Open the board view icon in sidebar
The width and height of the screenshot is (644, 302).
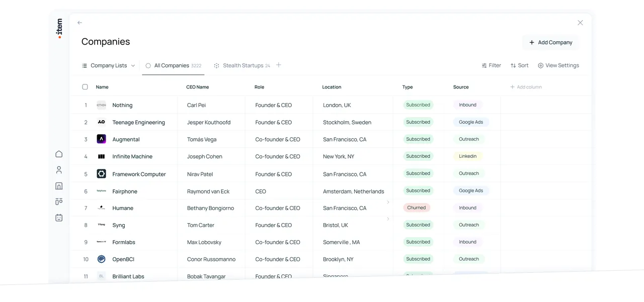pos(59,202)
